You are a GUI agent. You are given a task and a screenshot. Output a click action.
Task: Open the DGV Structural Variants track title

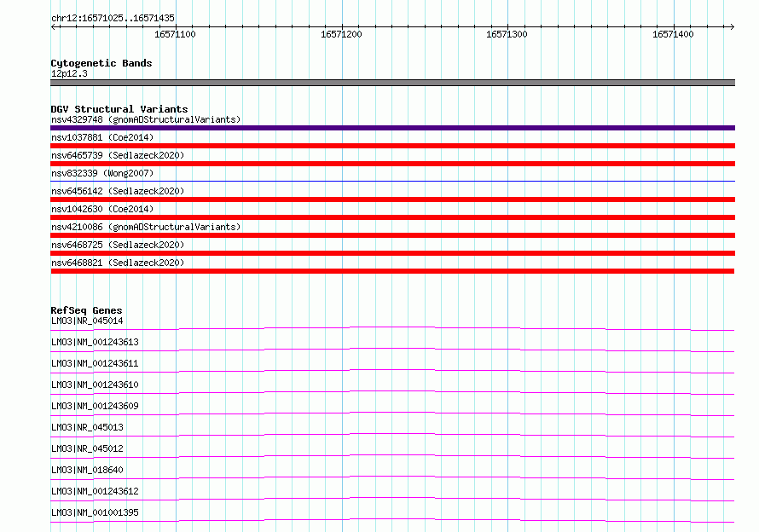click(x=119, y=109)
